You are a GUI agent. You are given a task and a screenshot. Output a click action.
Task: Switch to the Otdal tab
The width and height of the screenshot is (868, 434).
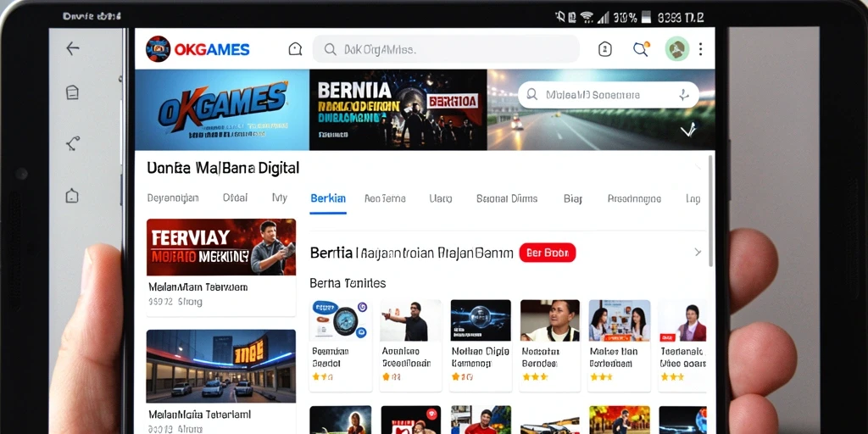(236, 198)
